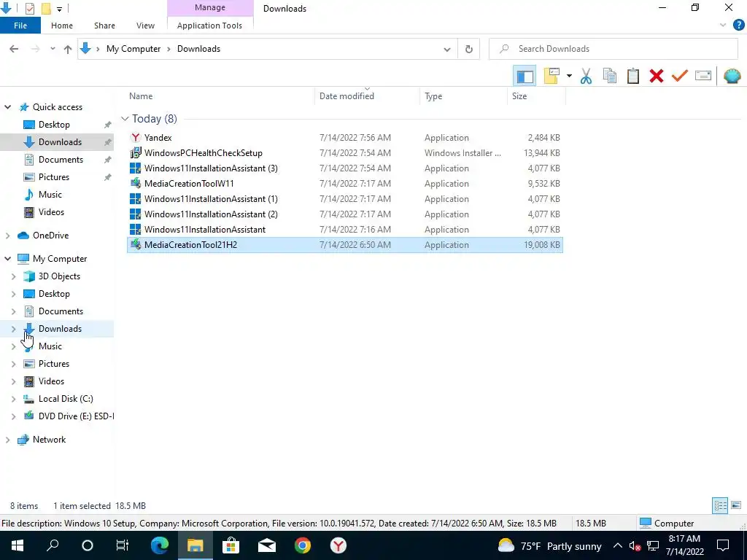Image resolution: width=747 pixels, height=560 pixels.
Task: Open the dropdown arrow beside new-item icon
Action: coord(569,76)
